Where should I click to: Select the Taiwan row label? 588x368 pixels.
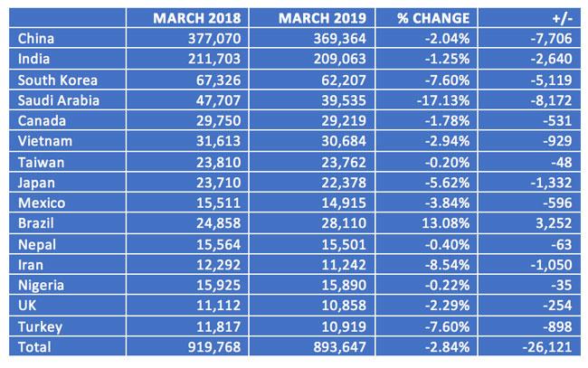pyautogui.click(x=68, y=162)
